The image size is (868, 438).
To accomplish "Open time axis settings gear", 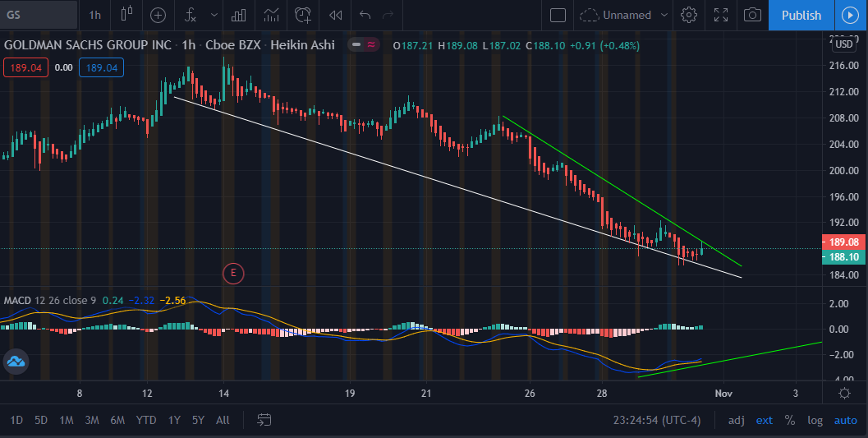I will 845,393.
